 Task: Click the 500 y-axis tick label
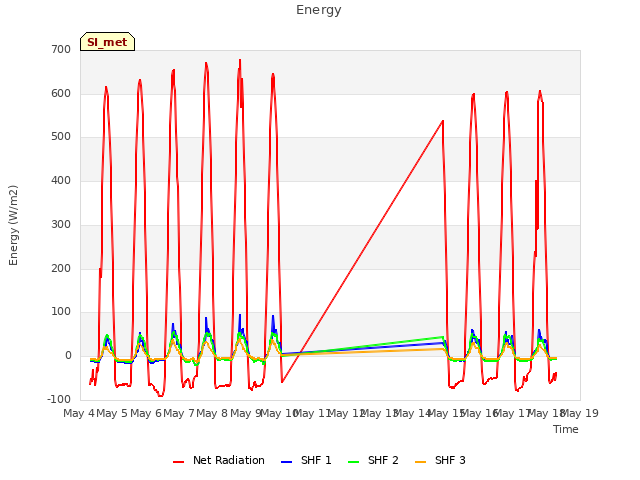(61, 137)
